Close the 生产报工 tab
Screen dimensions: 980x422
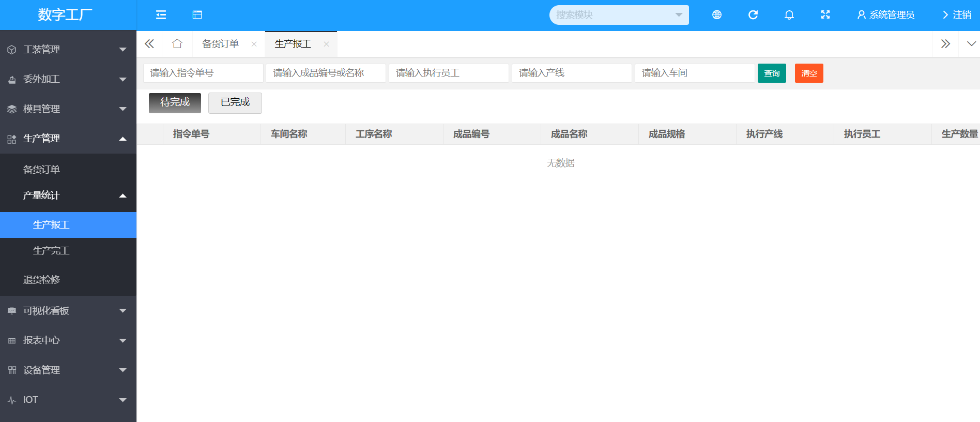pos(326,44)
